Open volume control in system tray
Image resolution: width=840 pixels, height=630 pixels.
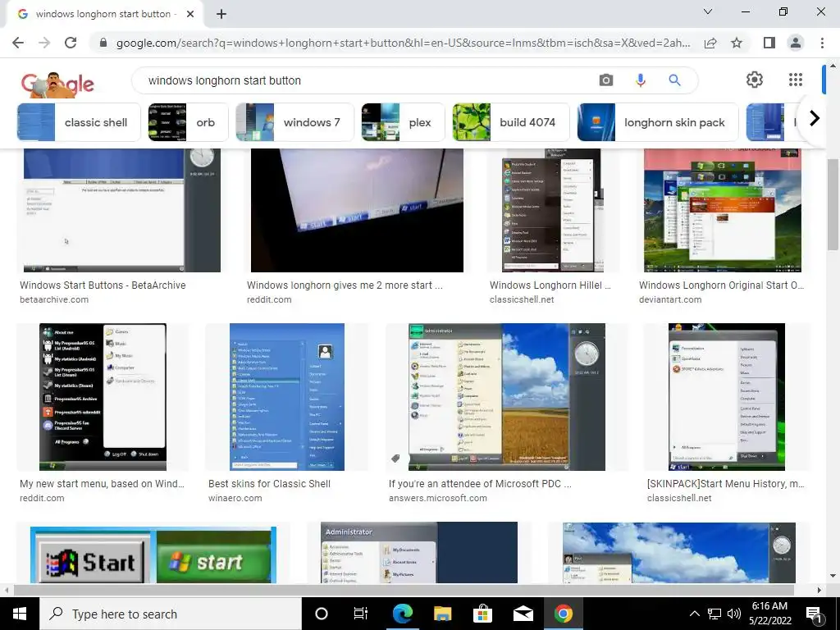(x=734, y=614)
